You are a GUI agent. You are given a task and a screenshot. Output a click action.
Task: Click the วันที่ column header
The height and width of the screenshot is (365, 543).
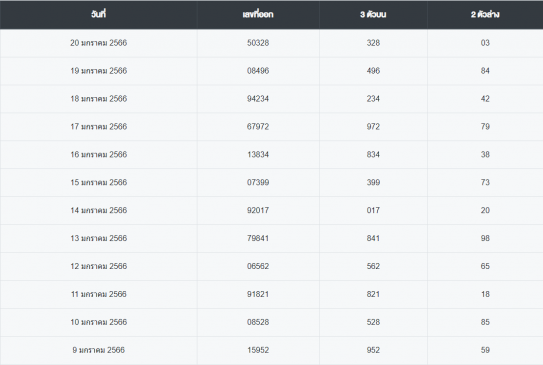tap(99, 14)
